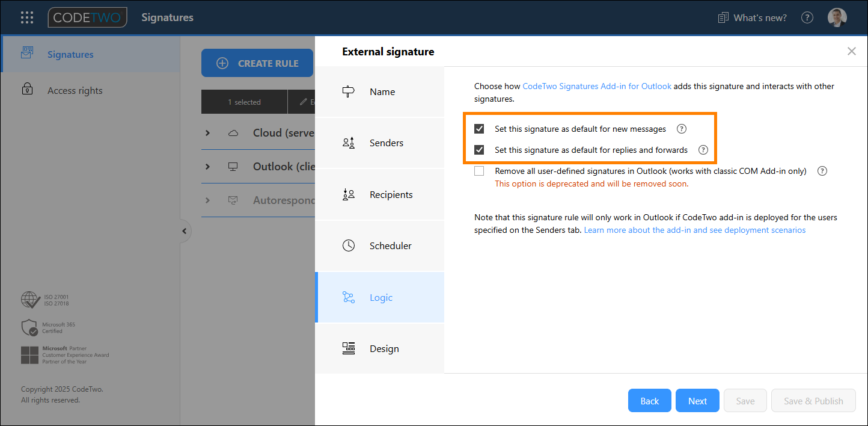Open the app launcher grid icon
The height and width of the screenshot is (426, 868).
click(x=27, y=17)
